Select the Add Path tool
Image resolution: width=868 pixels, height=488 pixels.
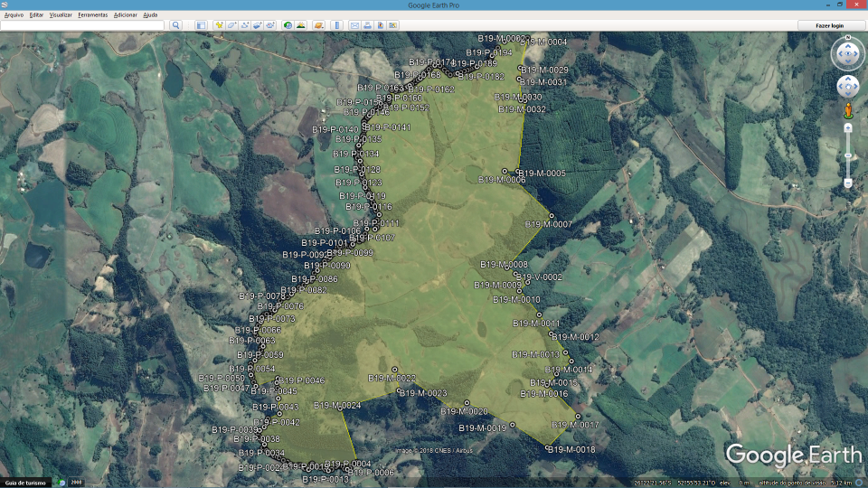point(245,25)
